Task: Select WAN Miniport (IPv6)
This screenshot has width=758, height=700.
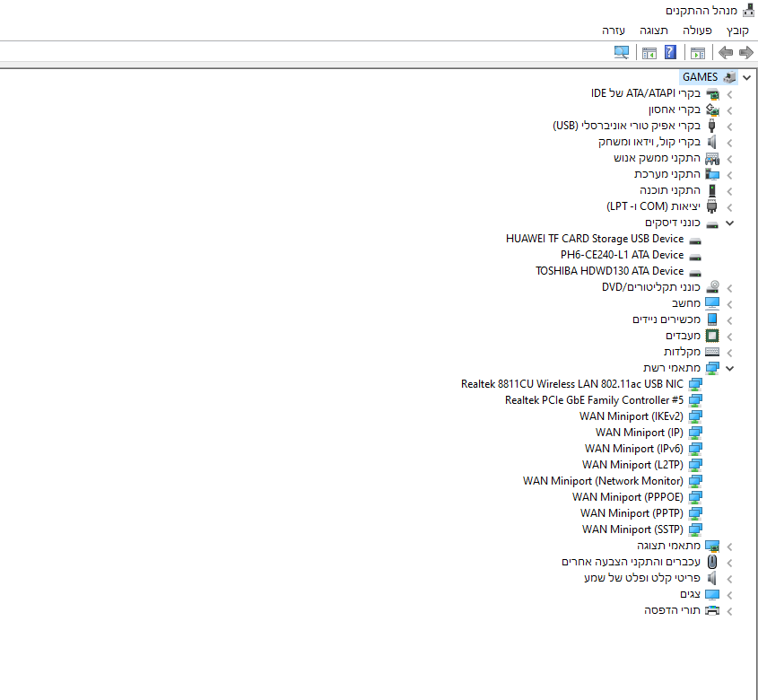Action: click(634, 449)
